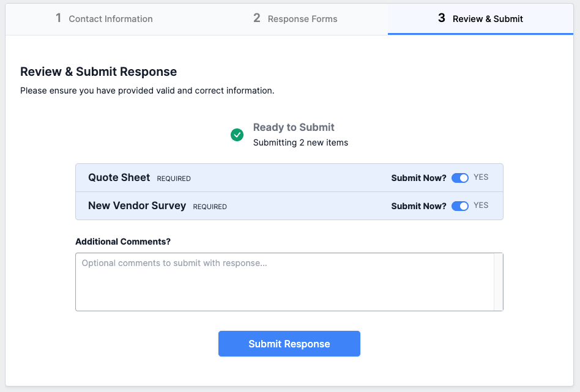Select the Review & Submit tab
580x392 pixels.
(x=480, y=18)
